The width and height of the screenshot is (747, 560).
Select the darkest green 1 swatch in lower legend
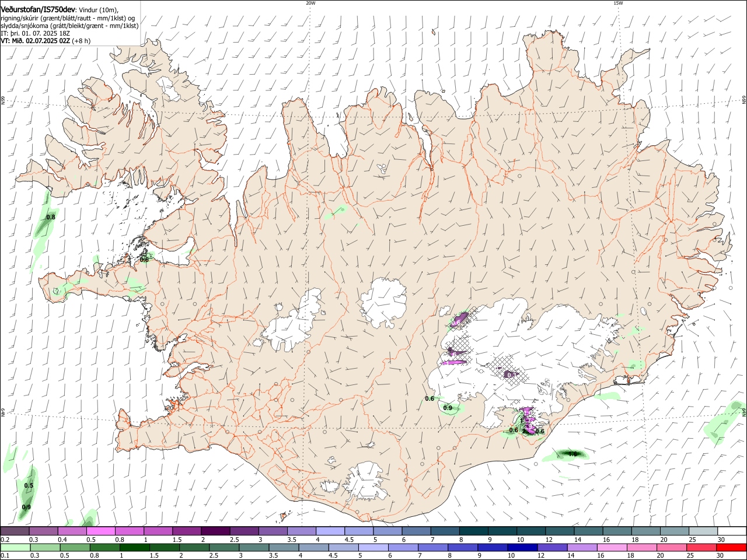134,547
